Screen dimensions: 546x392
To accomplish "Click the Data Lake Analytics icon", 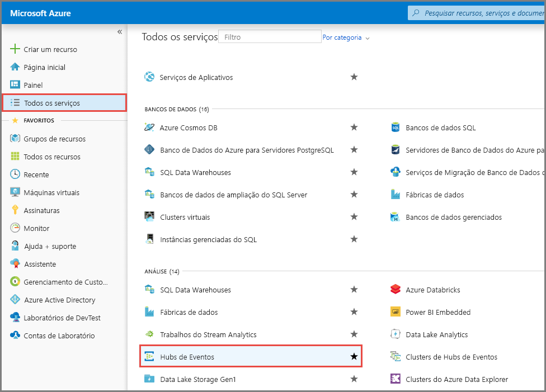I will pyautogui.click(x=396, y=334).
